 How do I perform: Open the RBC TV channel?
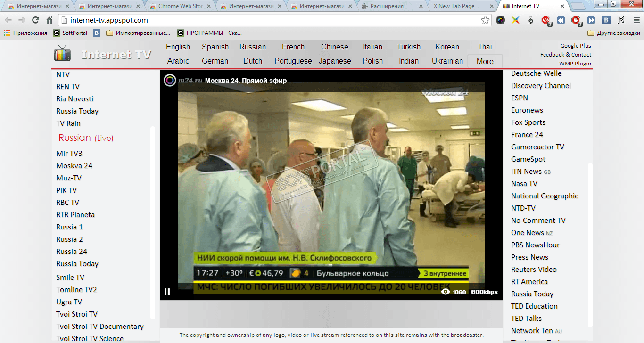click(x=68, y=203)
